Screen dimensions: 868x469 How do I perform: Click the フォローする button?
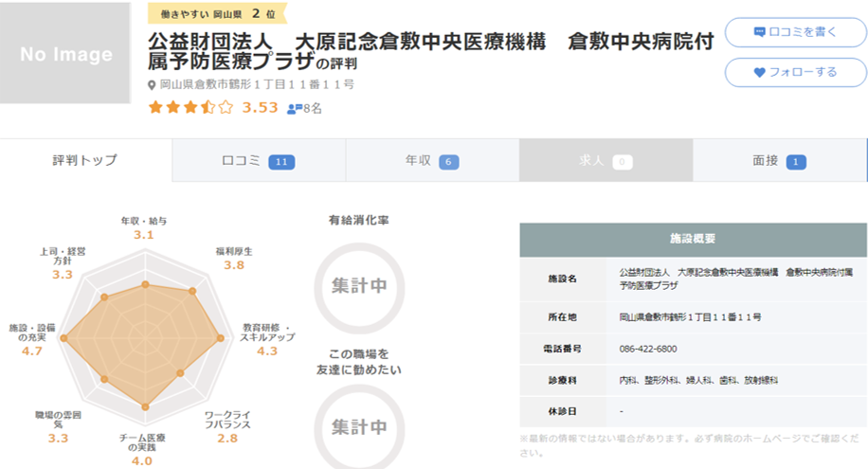click(795, 72)
